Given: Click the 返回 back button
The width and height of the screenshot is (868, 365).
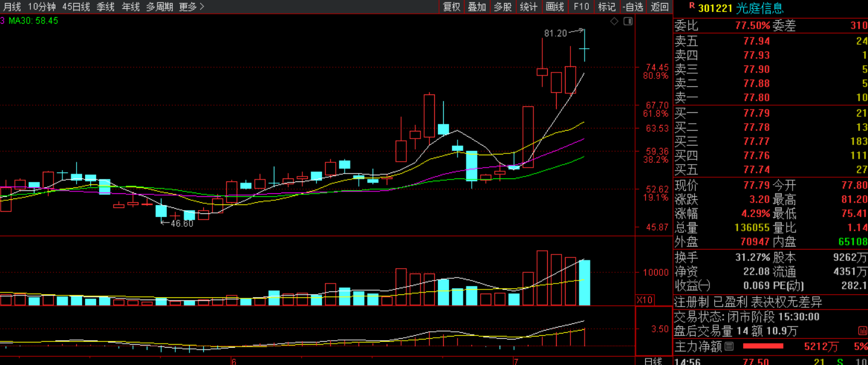Looking at the screenshot, I should [x=659, y=7].
